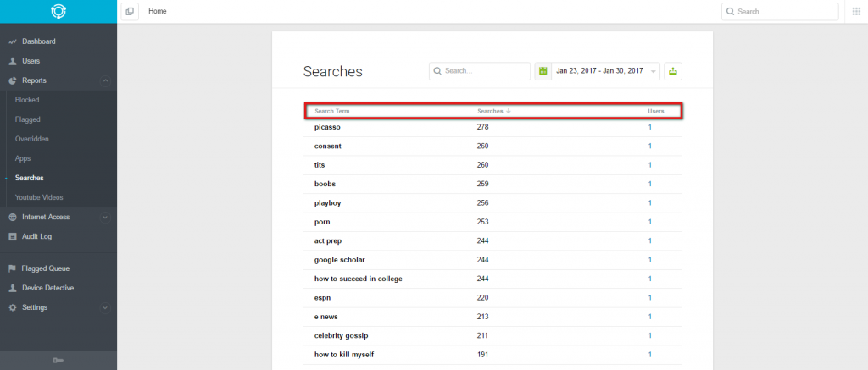The width and height of the screenshot is (868, 370).
Task: Select the Blocked report
Action: [27, 100]
